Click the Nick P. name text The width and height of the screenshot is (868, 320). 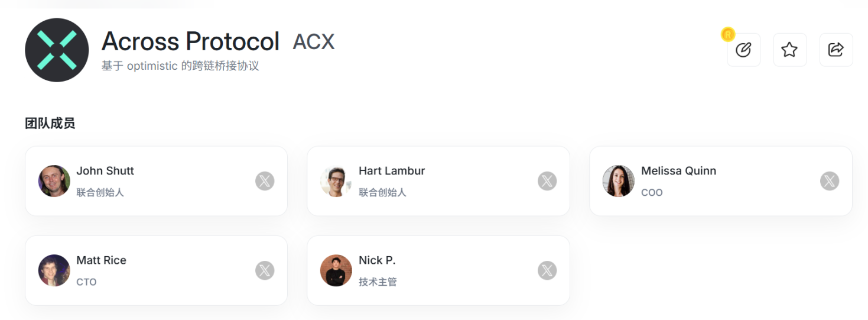pos(377,260)
